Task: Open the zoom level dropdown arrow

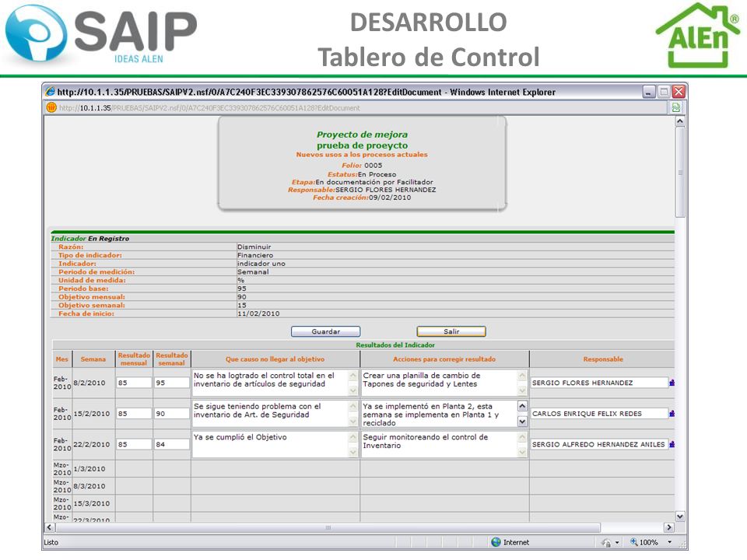Action: 669,542
